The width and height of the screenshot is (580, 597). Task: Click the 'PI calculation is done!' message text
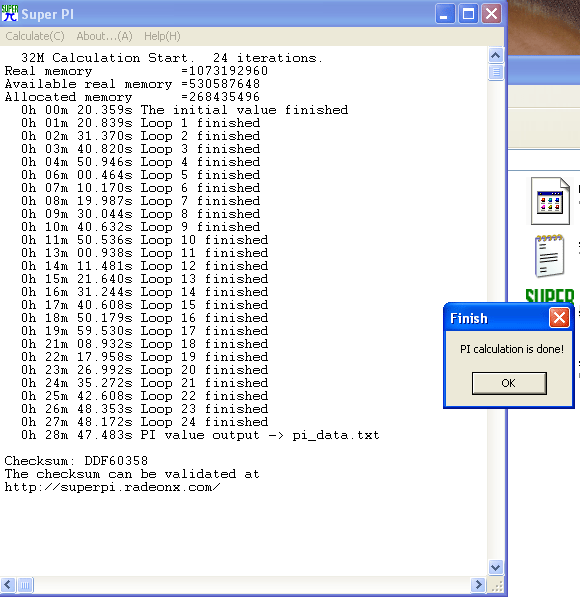(x=512, y=349)
